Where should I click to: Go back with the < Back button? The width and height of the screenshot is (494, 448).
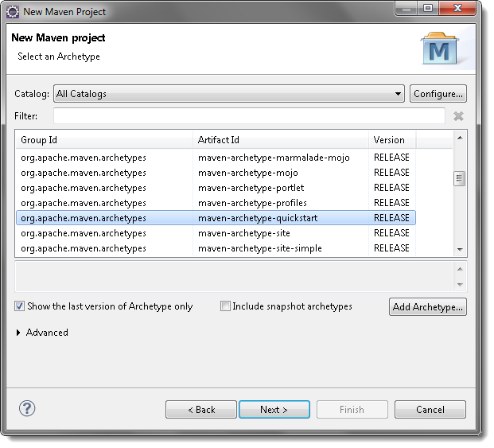coord(201,410)
